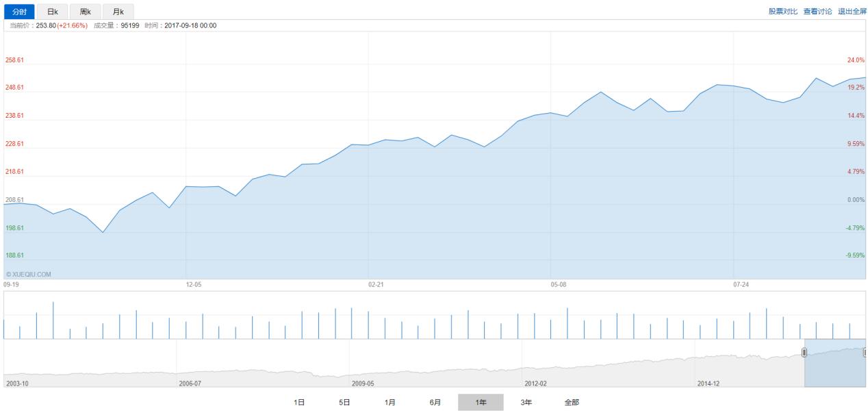This screenshot has width=868, height=415.
Task: Open the 查看讨论 link
Action: (x=817, y=12)
